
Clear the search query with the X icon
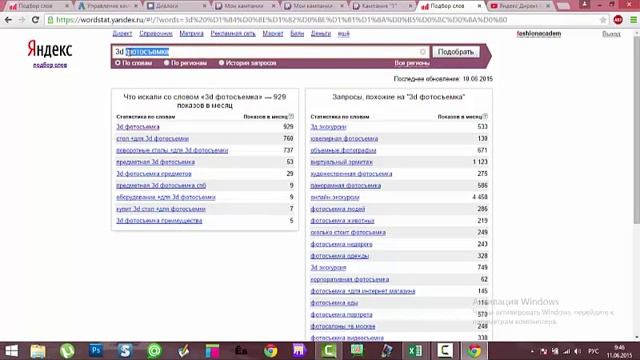(423, 52)
